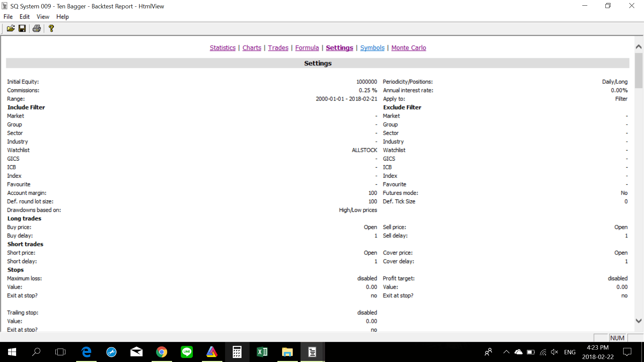
Task: Go to the Statistics link
Action: coord(222,48)
